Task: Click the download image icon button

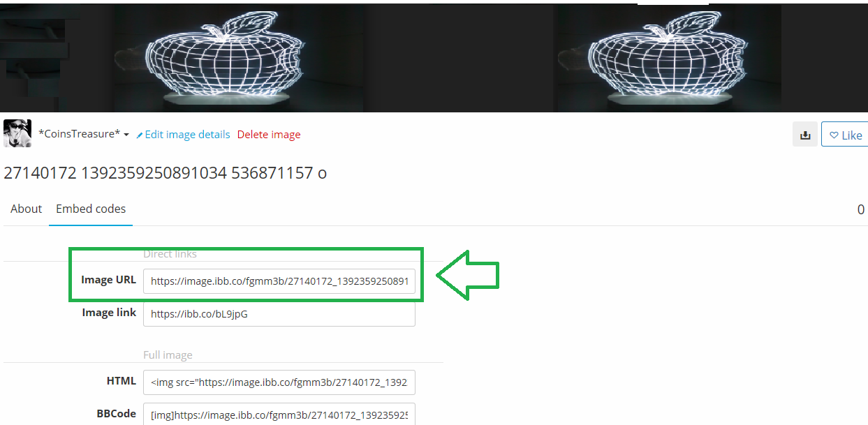Action: [x=805, y=135]
